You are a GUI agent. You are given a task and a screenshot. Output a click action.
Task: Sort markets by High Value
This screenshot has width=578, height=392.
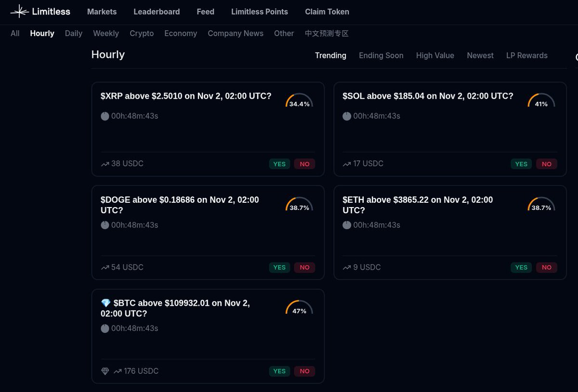(x=435, y=55)
